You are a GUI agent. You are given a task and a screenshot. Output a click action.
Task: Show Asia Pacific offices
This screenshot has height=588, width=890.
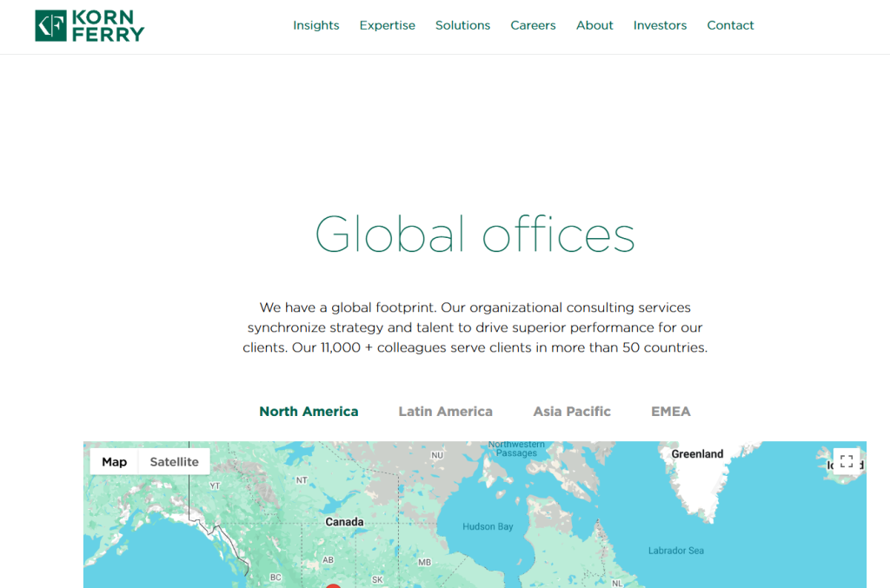(572, 412)
